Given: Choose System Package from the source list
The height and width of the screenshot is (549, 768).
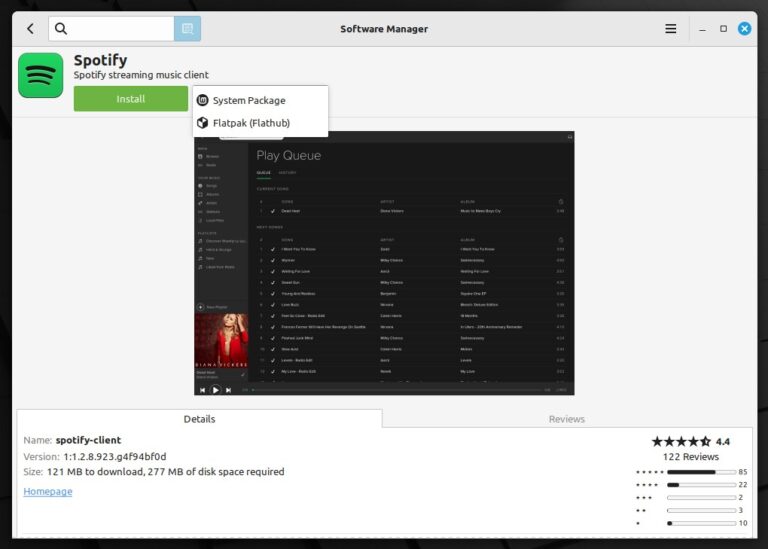Looking at the screenshot, I should coord(249,100).
